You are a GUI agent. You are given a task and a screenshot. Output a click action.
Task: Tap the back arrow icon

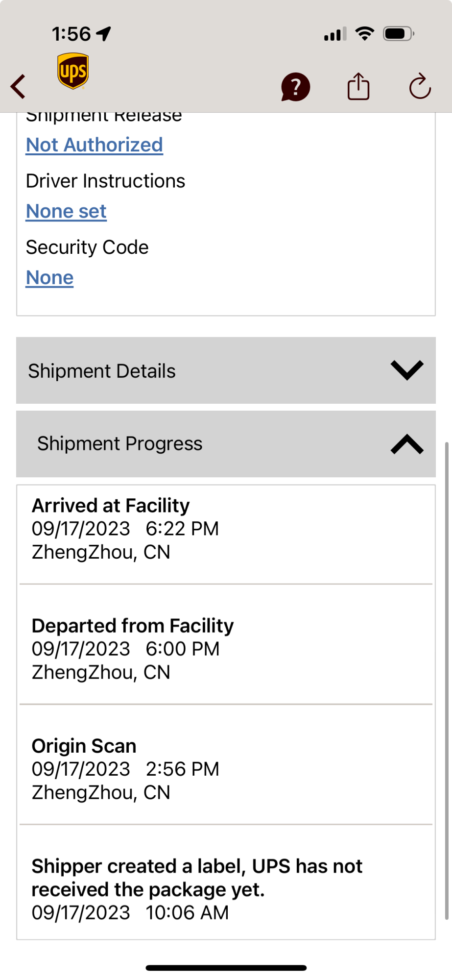point(18,87)
